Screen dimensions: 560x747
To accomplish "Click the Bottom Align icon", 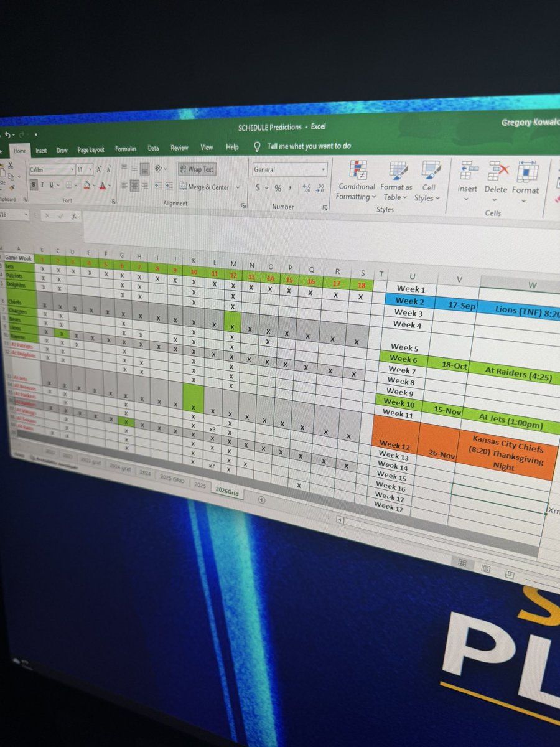I will pos(144,169).
